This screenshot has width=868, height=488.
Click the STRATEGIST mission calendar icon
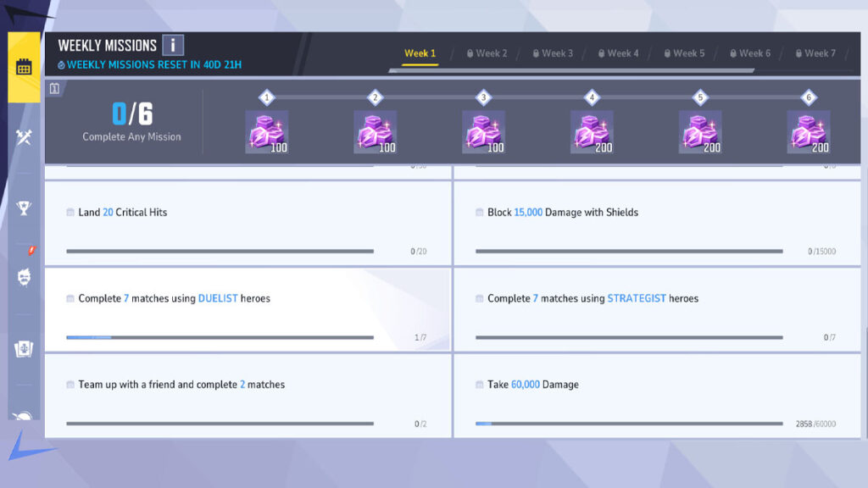(480, 299)
